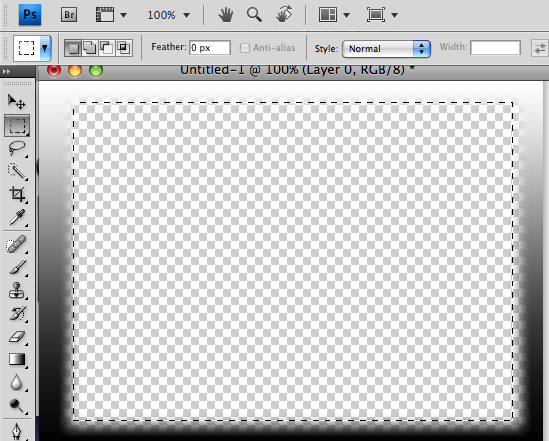Select the Rectangular Marquee tool in toolbox
The width and height of the screenshot is (549, 441).
pyautogui.click(x=17, y=125)
